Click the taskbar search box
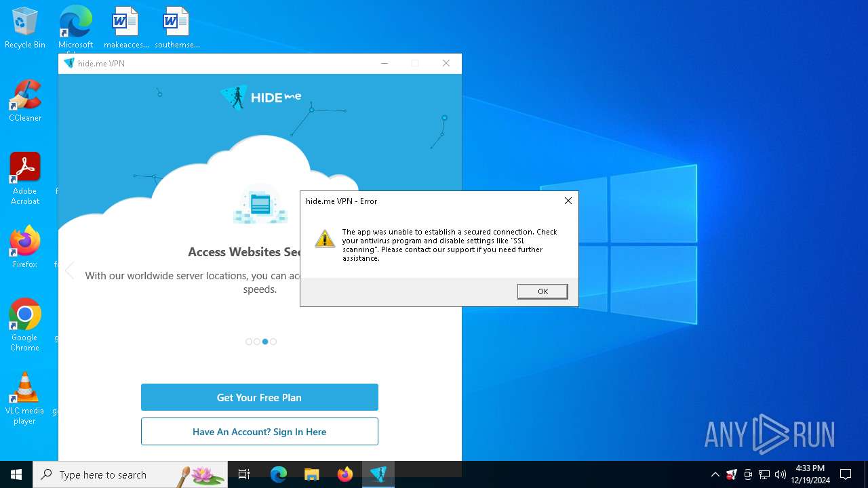This screenshot has width=868, height=488. [130, 474]
